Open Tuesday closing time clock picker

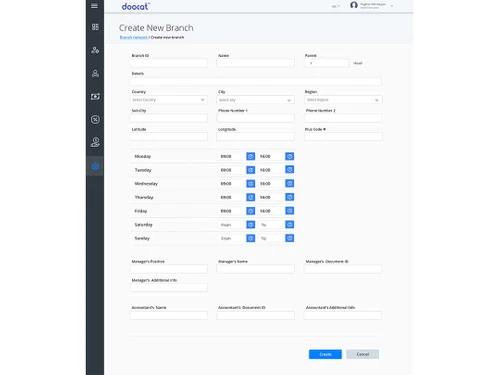pyautogui.click(x=290, y=170)
